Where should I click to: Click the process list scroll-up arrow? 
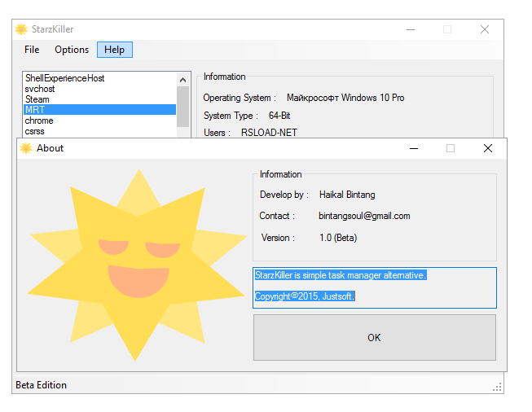pyautogui.click(x=182, y=80)
